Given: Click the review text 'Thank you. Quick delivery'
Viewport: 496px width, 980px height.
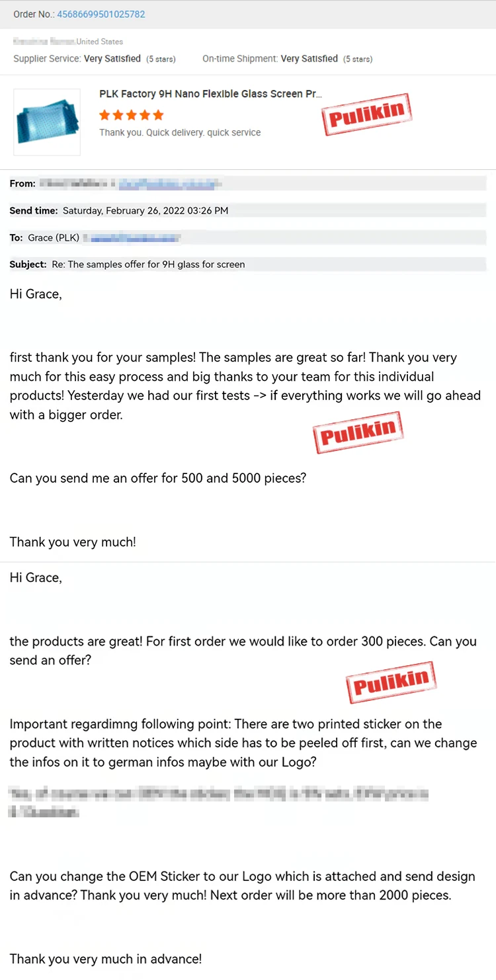Looking at the screenshot, I should (x=180, y=132).
